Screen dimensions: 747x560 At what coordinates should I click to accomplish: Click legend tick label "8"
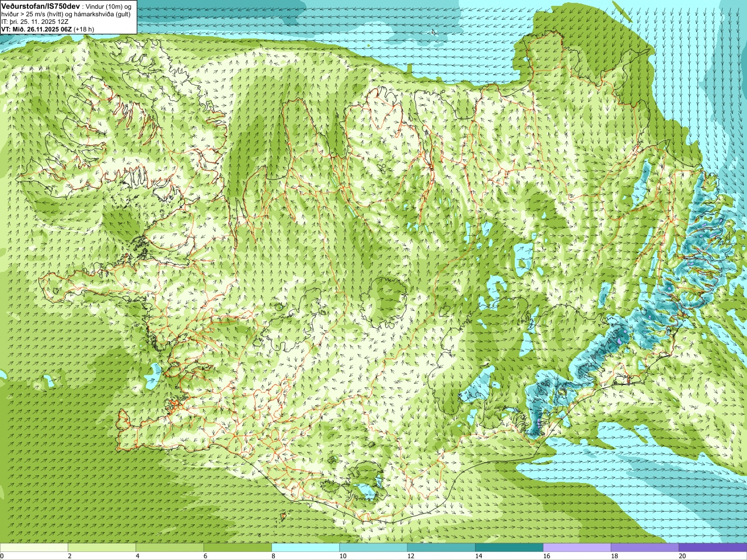tap(273, 556)
